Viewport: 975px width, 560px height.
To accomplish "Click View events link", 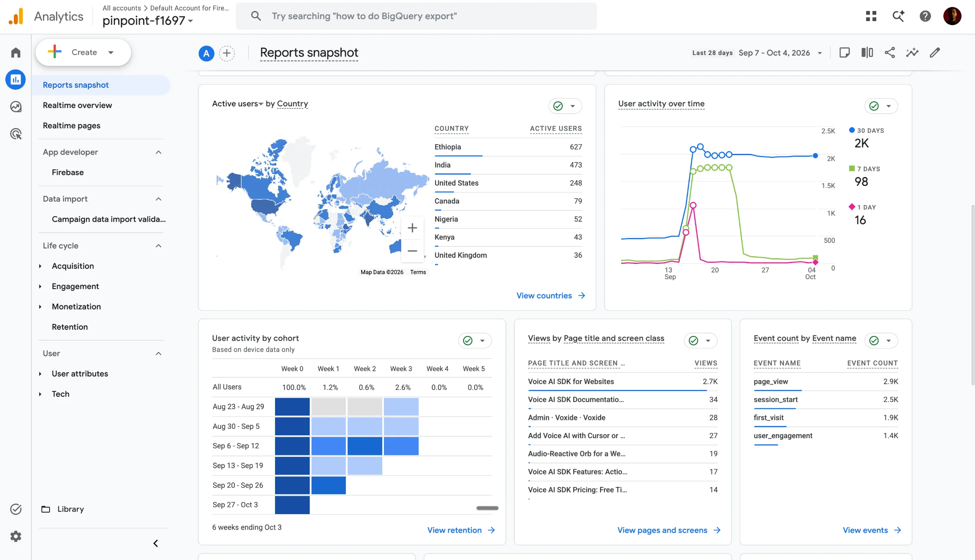I will (x=872, y=530).
